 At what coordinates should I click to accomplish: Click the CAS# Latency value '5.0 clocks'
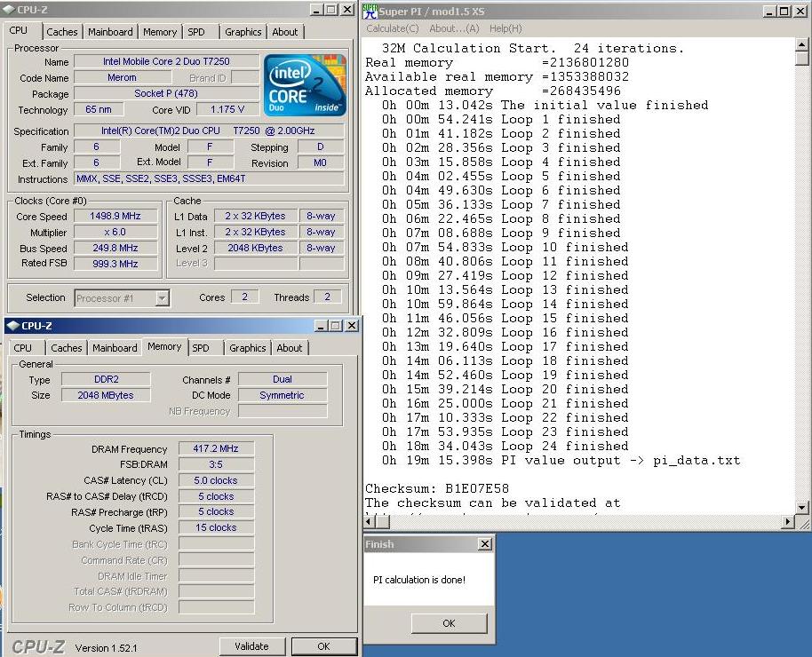(x=216, y=480)
